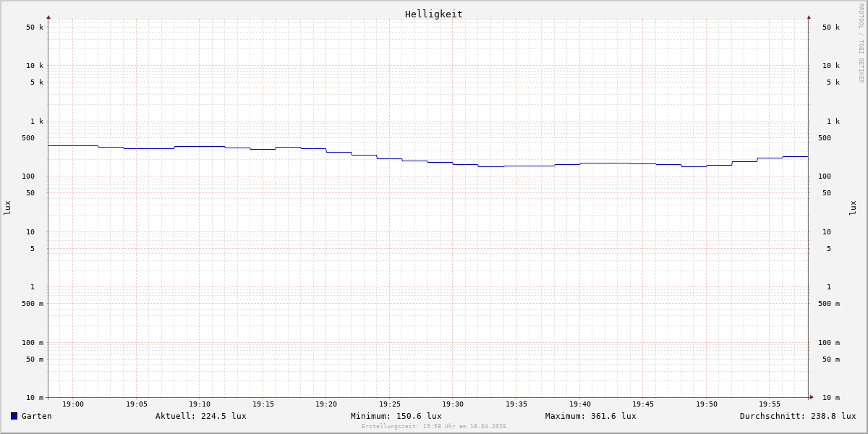Click the 19:55 time axis label

[770, 404]
